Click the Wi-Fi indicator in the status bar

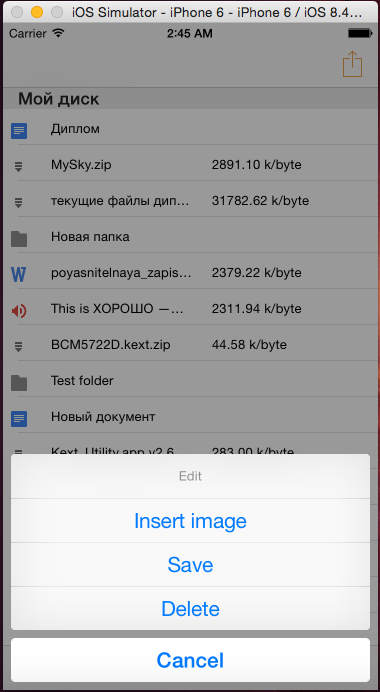click(x=58, y=33)
